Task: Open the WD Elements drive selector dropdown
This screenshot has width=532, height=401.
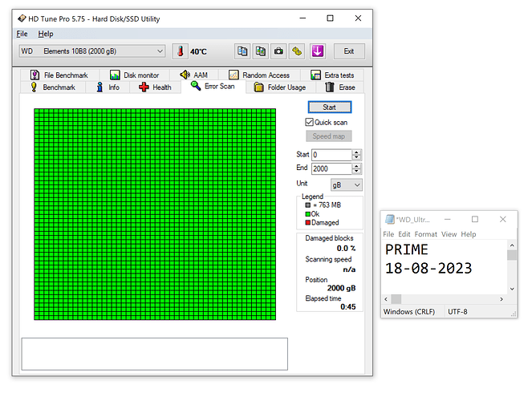Action: coord(92,51)
